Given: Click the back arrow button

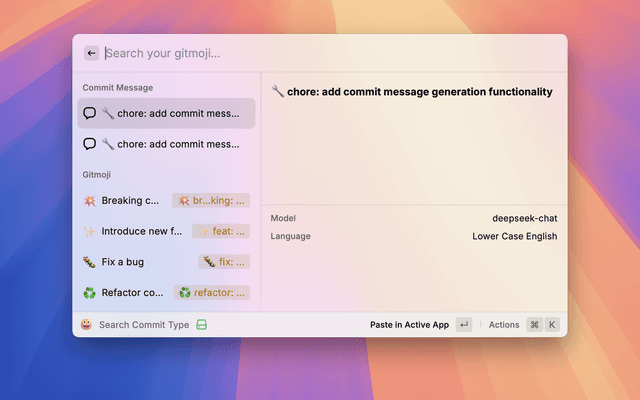Looking at the screenshot, I should (x=91, y=53).
